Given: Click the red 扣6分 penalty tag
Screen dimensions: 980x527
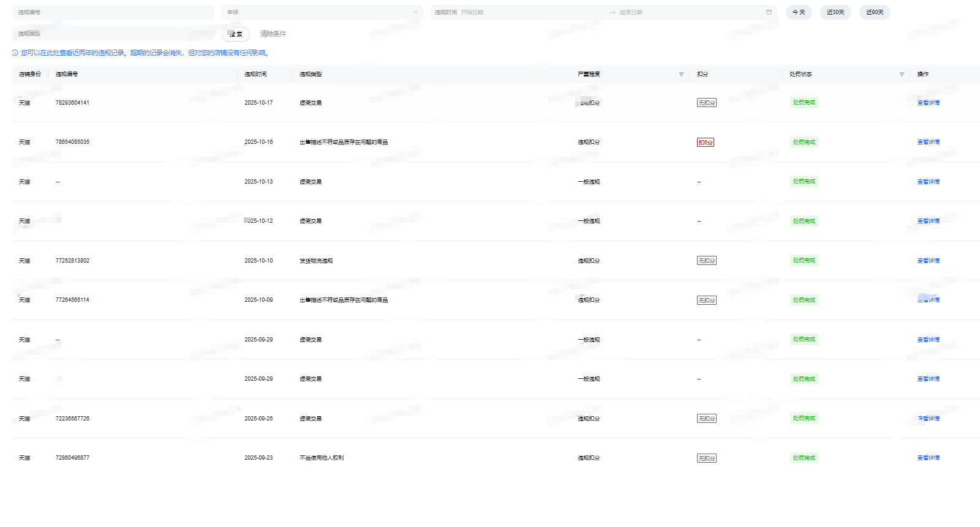Looking at the screenshot, I should [x=705, y=143].
